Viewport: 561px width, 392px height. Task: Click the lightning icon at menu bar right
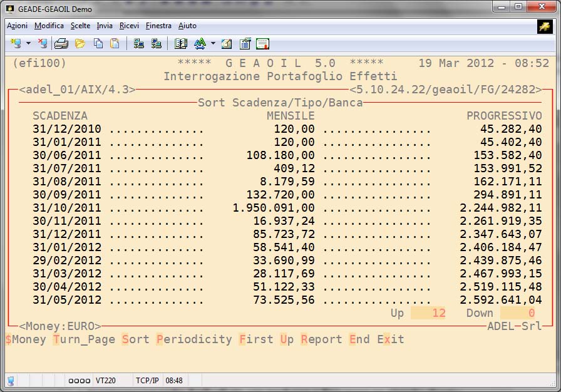[x=544, y=26]
